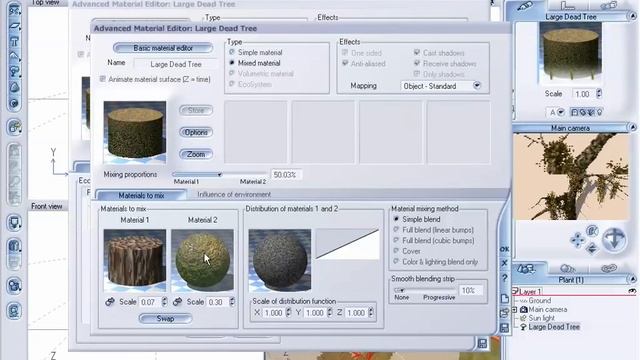The image size is (640, 360).
Task: Select the planet sphere tool in left toolbar
Action: [14, 103]
